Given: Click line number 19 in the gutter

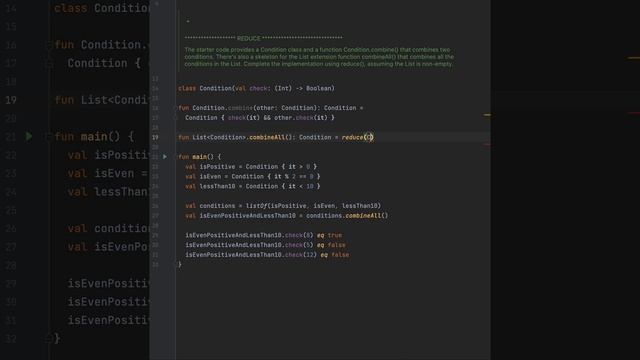Looking at the screenshot, I should (x=155, y=138).
